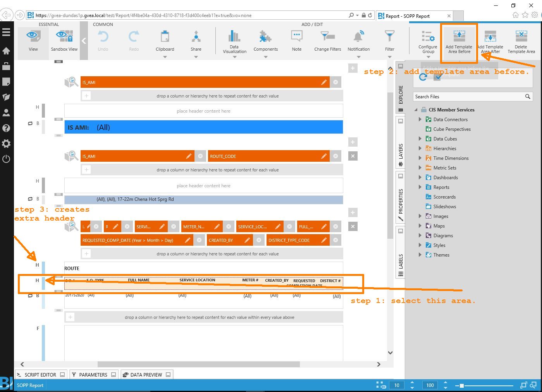Click the grid snap value 10 field

397,385
